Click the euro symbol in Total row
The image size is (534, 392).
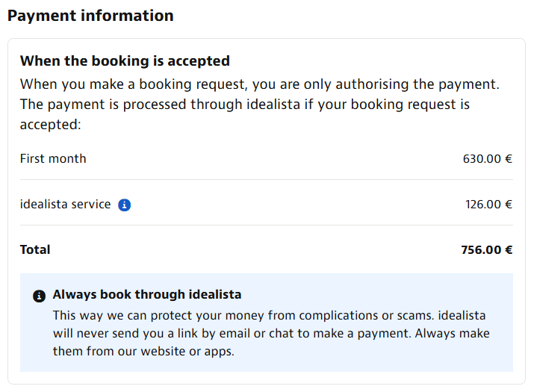coord(509,250)
